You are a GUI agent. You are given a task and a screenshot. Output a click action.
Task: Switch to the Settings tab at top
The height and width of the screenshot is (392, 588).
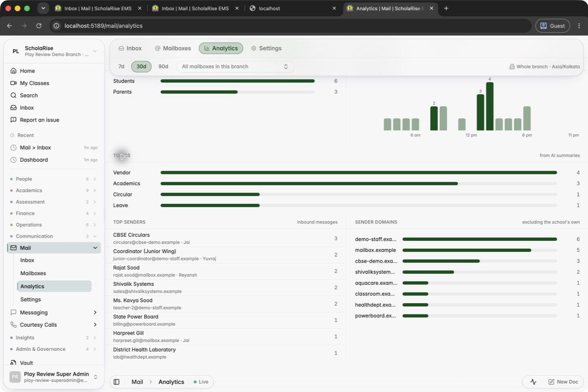(x=266, y=48)
